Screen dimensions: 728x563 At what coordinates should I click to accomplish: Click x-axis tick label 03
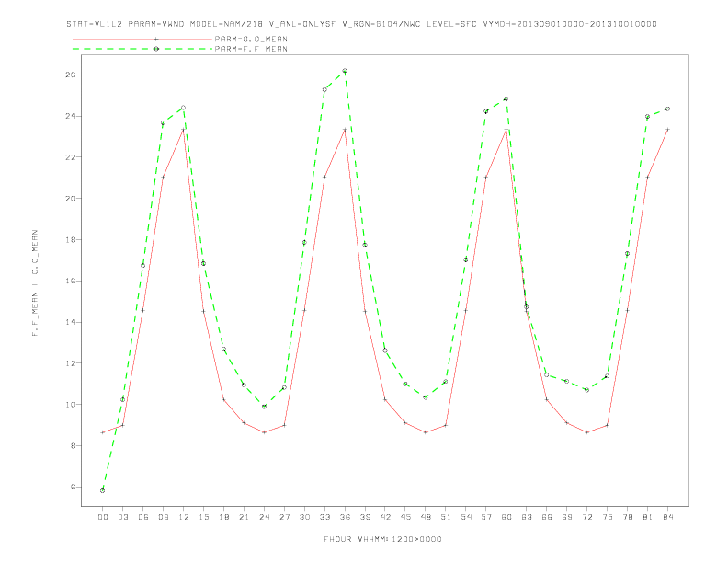coord(122,517)
